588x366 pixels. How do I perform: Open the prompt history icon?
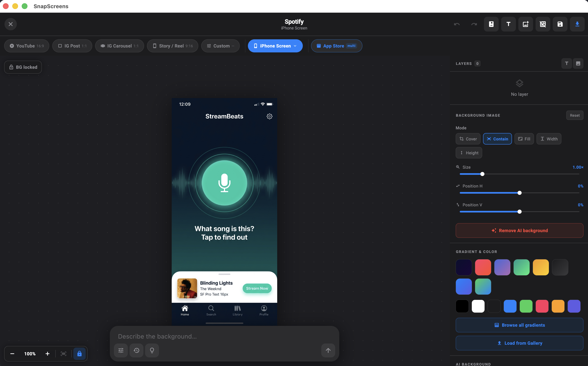(136, 350)
